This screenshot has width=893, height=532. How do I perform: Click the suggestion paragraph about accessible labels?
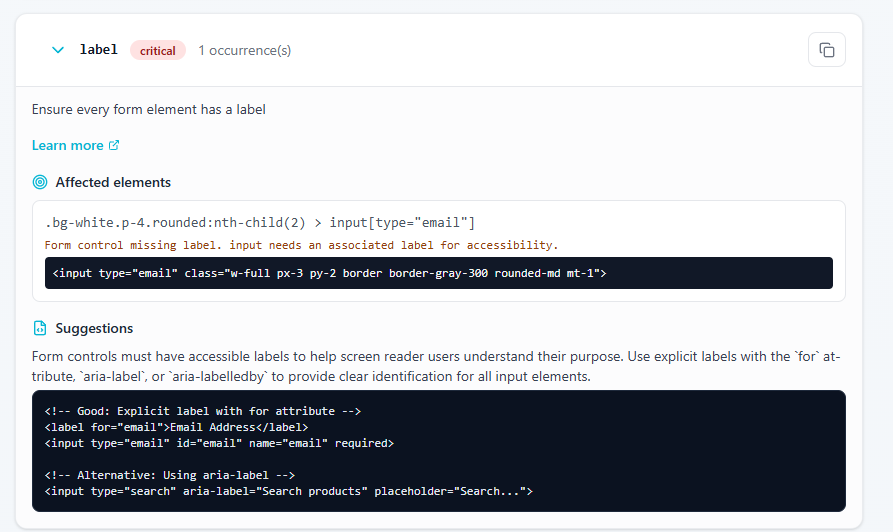[436, 366]
